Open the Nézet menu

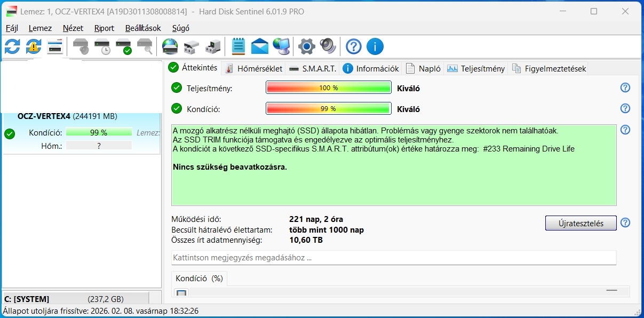[x=73, y=28]
